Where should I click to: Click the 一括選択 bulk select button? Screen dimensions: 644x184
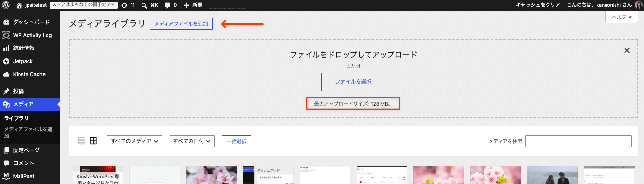236,141
